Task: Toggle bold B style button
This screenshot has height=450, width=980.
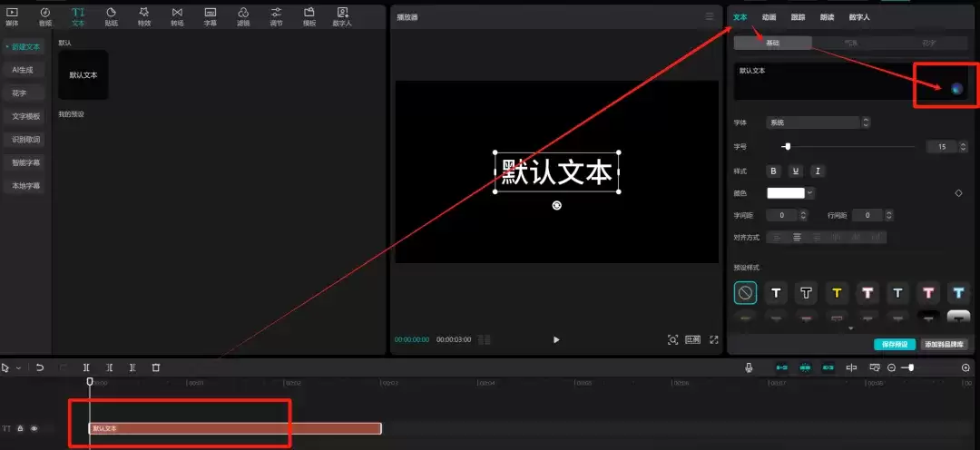Action: coord(774,171)
